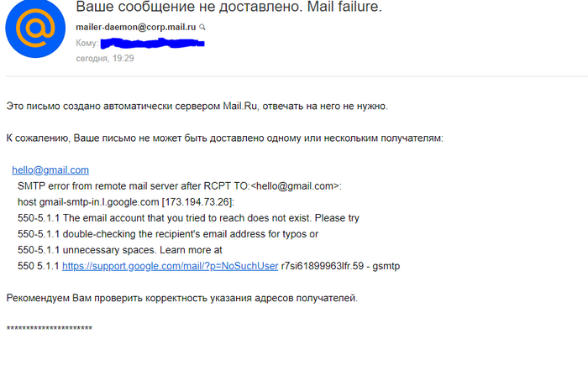588x370 pixels.
Task: Click the asterisk separator line
Action: [x=49, y=328]
